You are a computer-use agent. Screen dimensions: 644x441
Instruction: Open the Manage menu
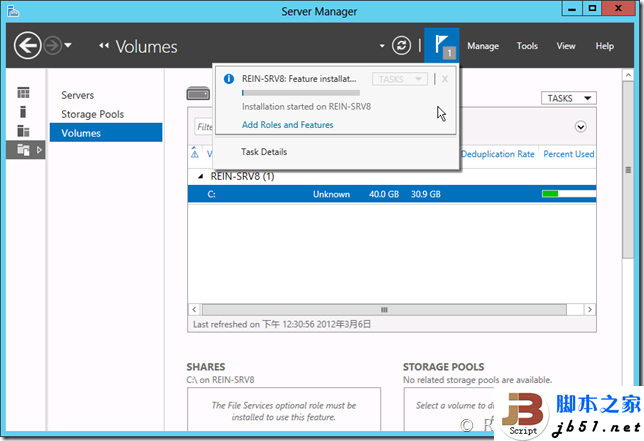point(483,46)
